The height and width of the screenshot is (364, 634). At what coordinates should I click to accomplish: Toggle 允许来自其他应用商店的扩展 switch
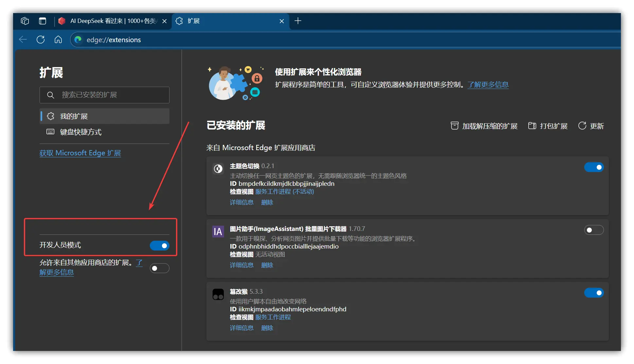click(x=159, y=268)
